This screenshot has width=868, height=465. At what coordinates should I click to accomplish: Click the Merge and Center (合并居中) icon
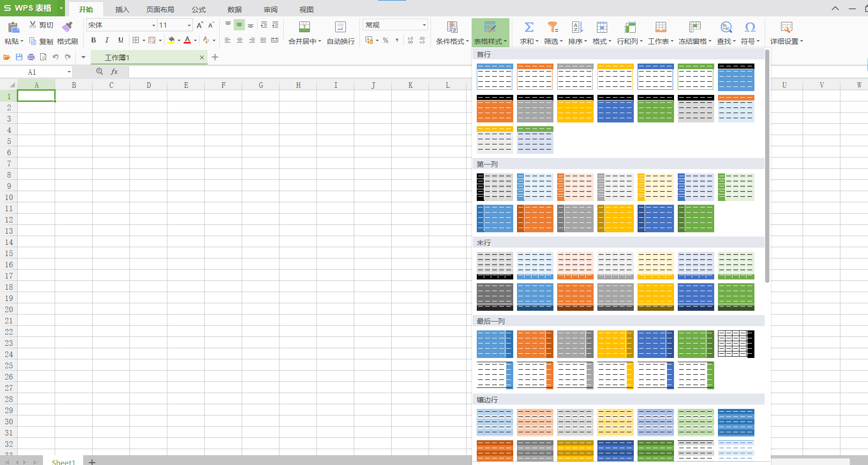tap(304, 28)
